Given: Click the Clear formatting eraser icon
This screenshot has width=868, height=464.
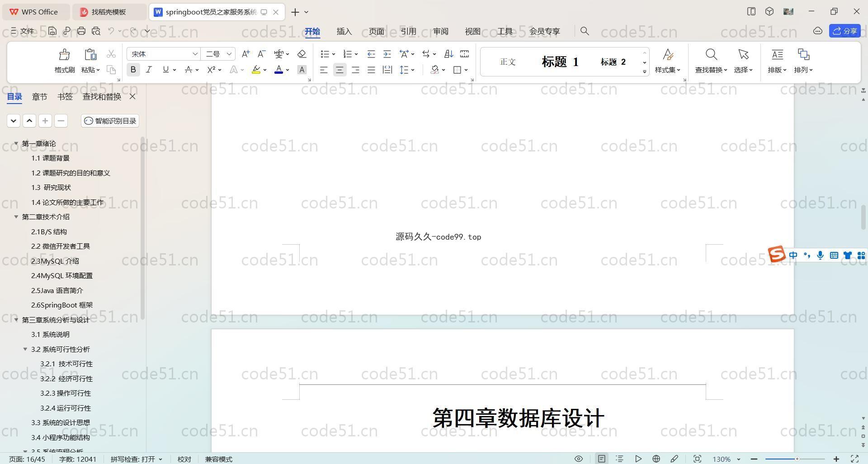Looking at the screenshot, I should (x=302, y=54).
